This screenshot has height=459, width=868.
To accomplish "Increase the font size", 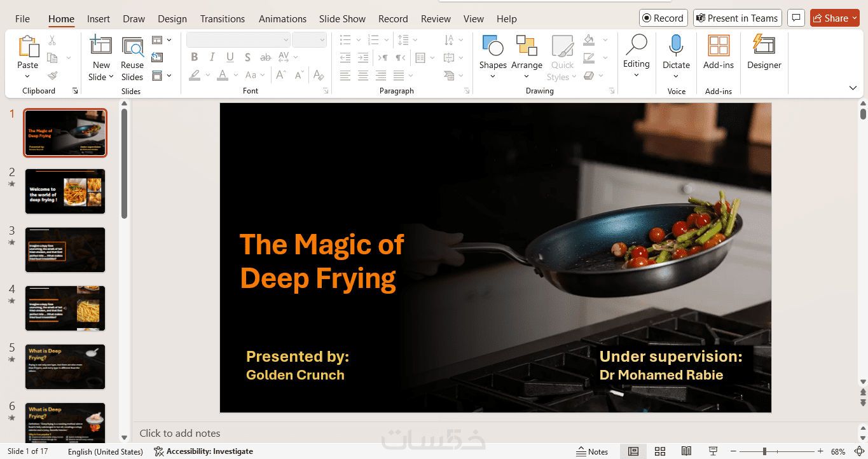I will [x=280, y=75].
